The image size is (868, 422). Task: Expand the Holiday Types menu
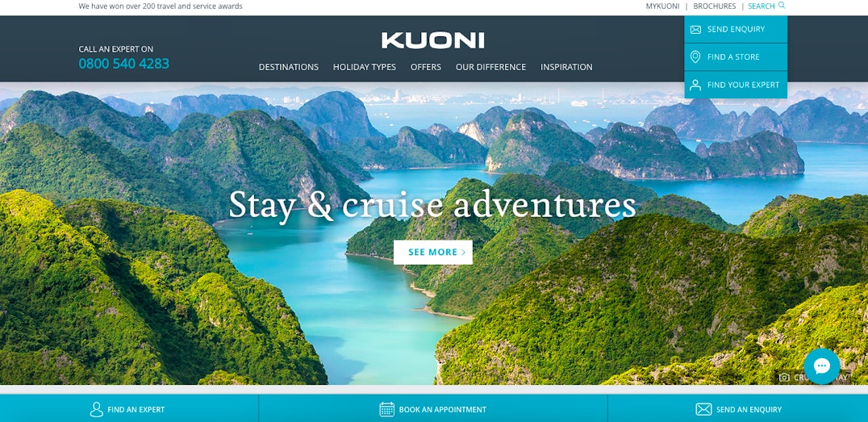[365, 67]
